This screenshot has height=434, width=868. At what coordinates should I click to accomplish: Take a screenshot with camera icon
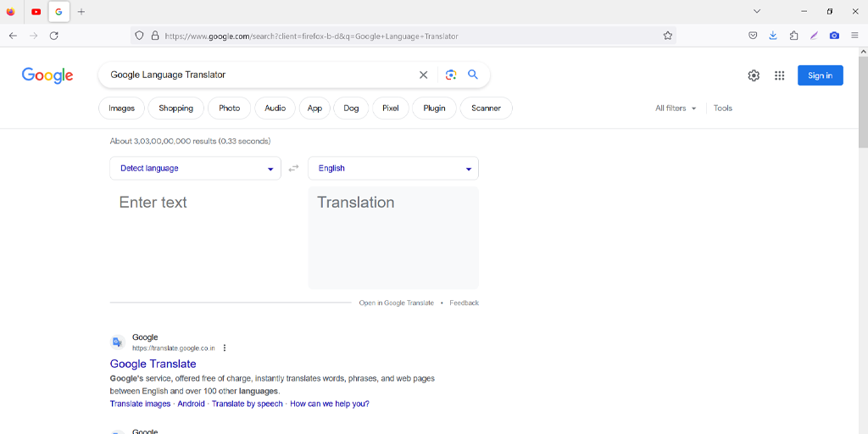pyautogui.click(x=834, y=36)
